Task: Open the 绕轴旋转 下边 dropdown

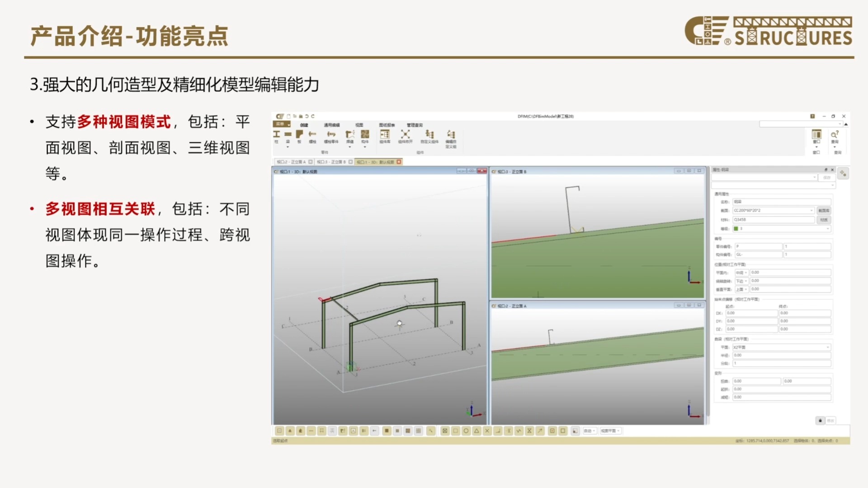Action: pyautogui.click(x=742, y=281)
